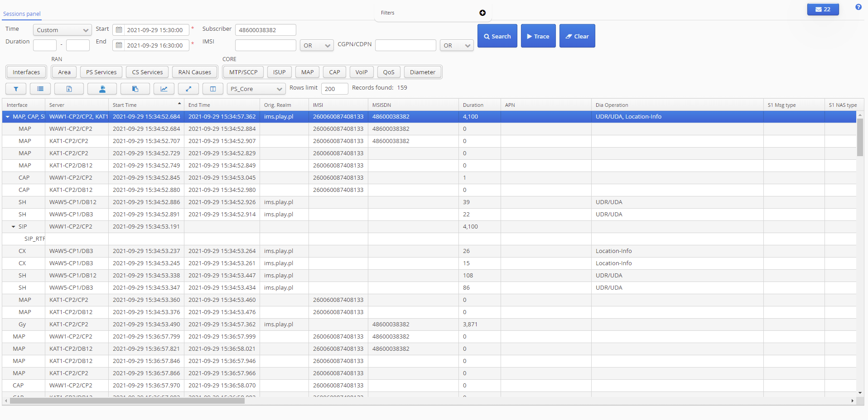The width and height of the screenshot is (868, 420).
Task: Select the QoS filter button
Action: [389, 72]
